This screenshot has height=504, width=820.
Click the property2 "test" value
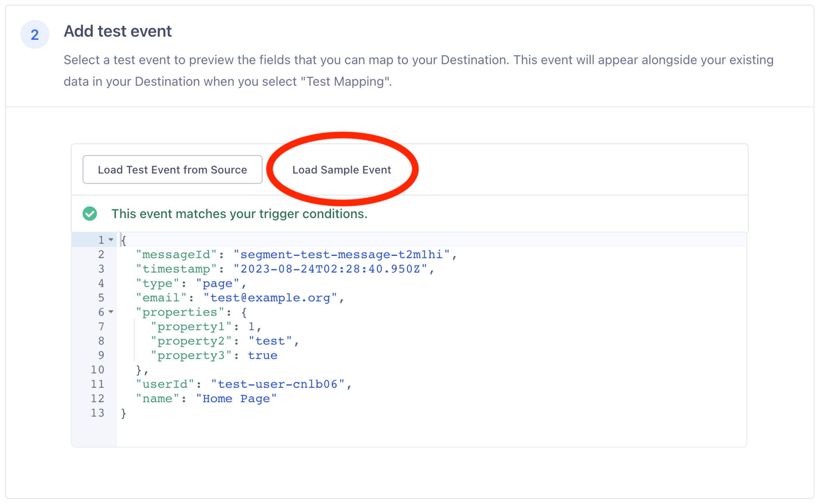270,341
